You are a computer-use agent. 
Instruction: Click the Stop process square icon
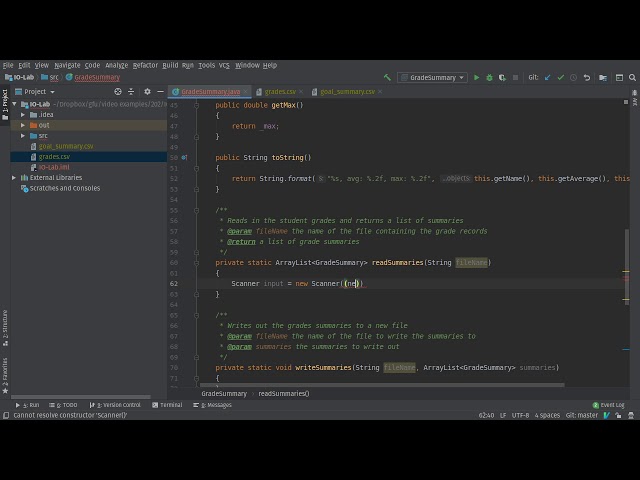[515, 77]
